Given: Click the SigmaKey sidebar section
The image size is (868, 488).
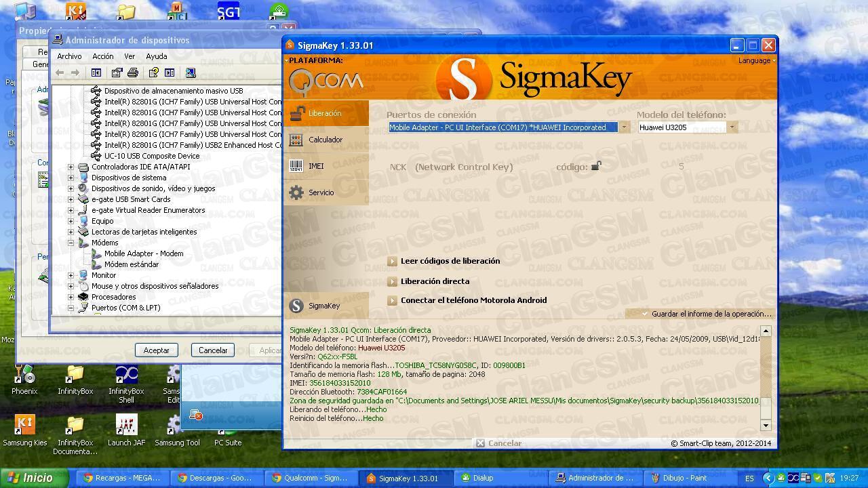Looking at the screenshot, I should (x=326, y=306).
